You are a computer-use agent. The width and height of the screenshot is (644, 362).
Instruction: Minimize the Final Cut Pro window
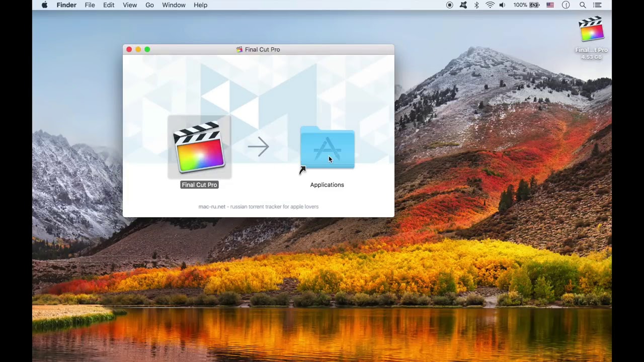click(138, 49)
